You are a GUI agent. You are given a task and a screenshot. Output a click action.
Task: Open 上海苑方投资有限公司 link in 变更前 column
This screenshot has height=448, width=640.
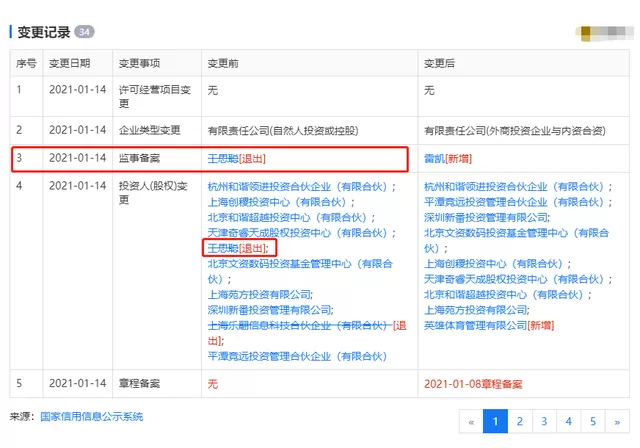tap(260, 295)
